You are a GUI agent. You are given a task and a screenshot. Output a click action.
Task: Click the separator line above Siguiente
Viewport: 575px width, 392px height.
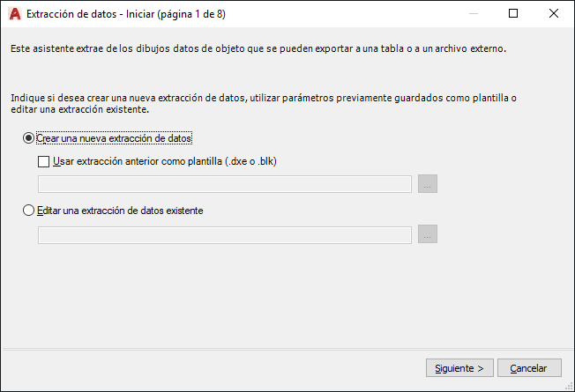[x=287, y=349]
